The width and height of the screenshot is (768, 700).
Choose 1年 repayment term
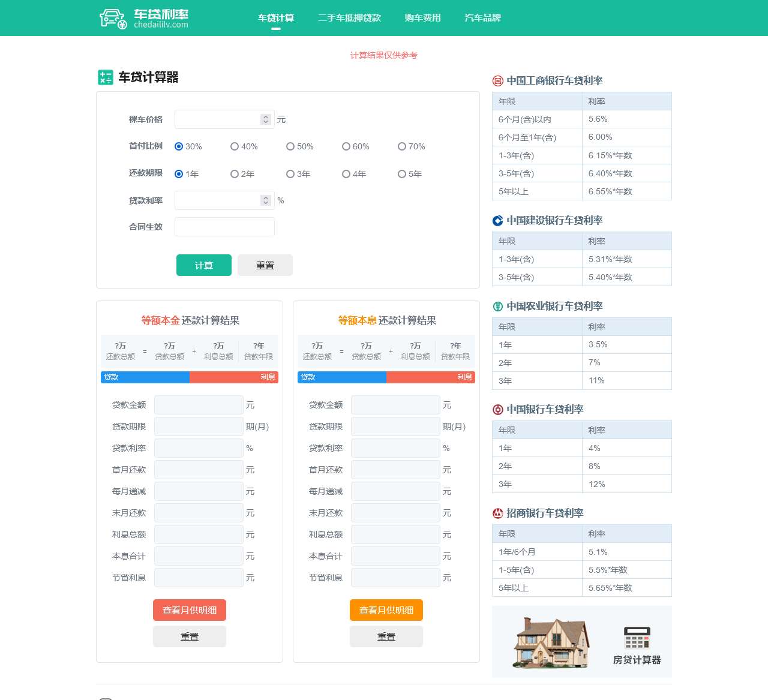tap(179, 174)
